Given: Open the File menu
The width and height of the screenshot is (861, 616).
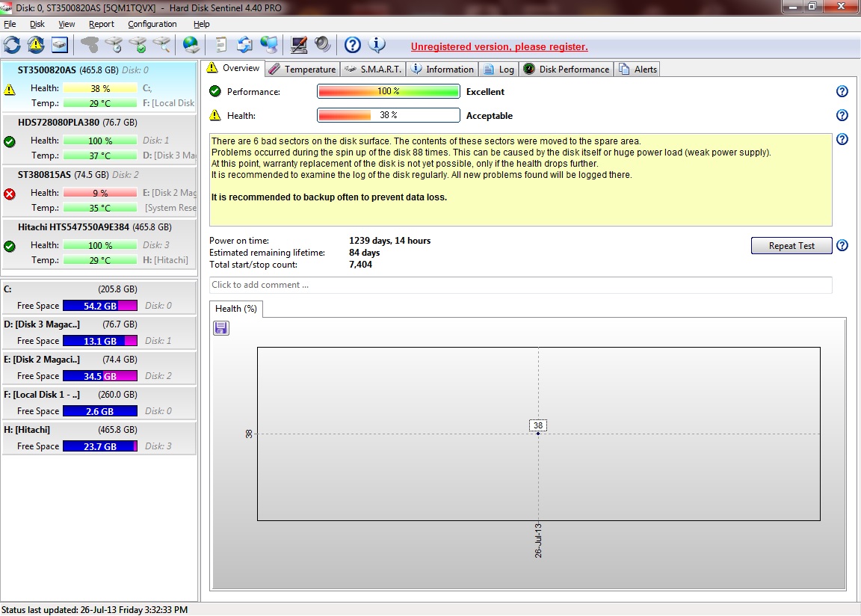Looking at the screenshot, I should click(x=10, y=24).
